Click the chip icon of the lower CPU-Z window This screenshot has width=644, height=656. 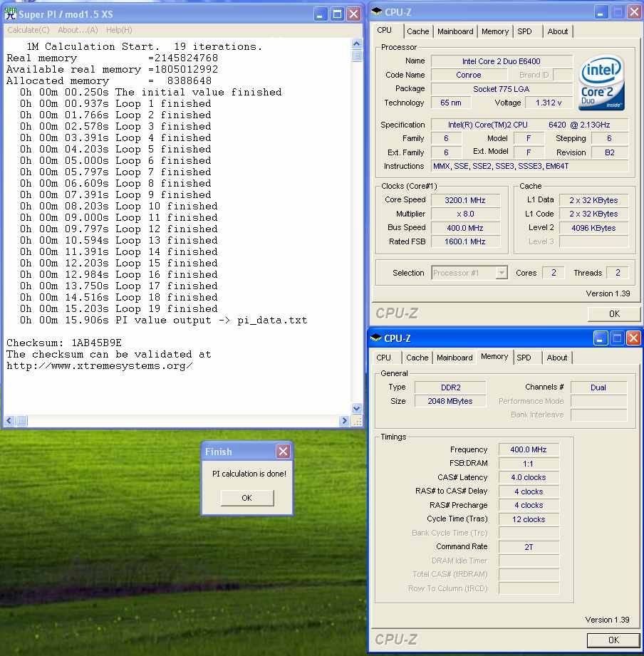(375, 338)
